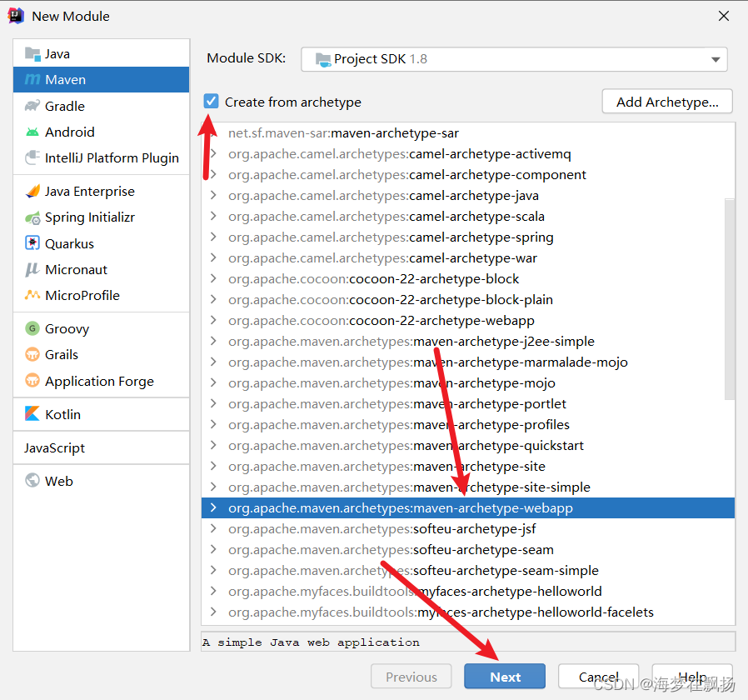
Task: Expand softeu-archetype-jsf node
Action: (x=213, y=528)
